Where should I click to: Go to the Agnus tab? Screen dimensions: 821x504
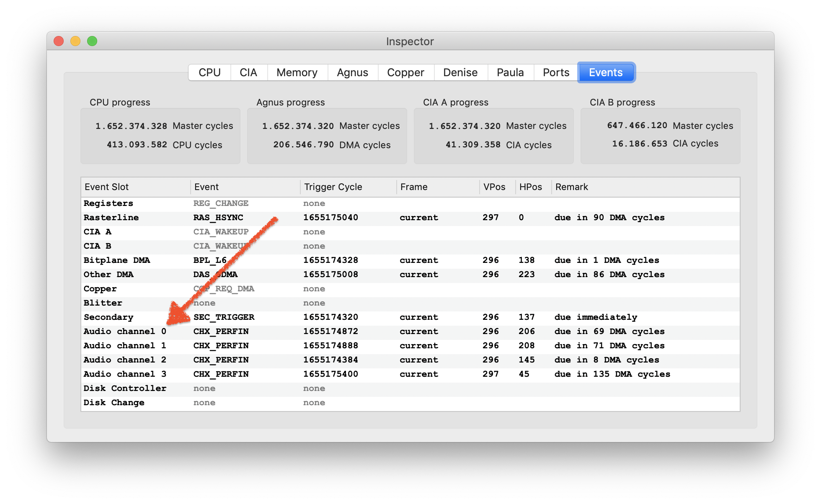click(x=353, y=72)
